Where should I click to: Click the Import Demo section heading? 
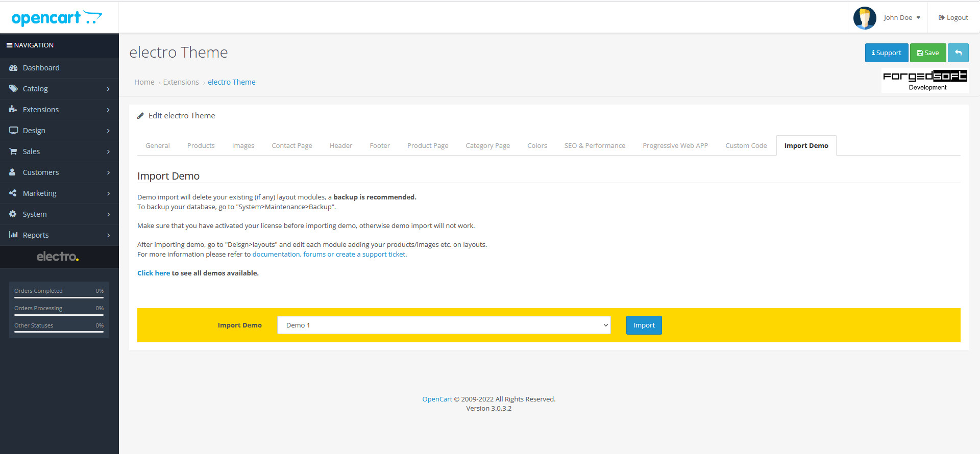pos(168,176)
